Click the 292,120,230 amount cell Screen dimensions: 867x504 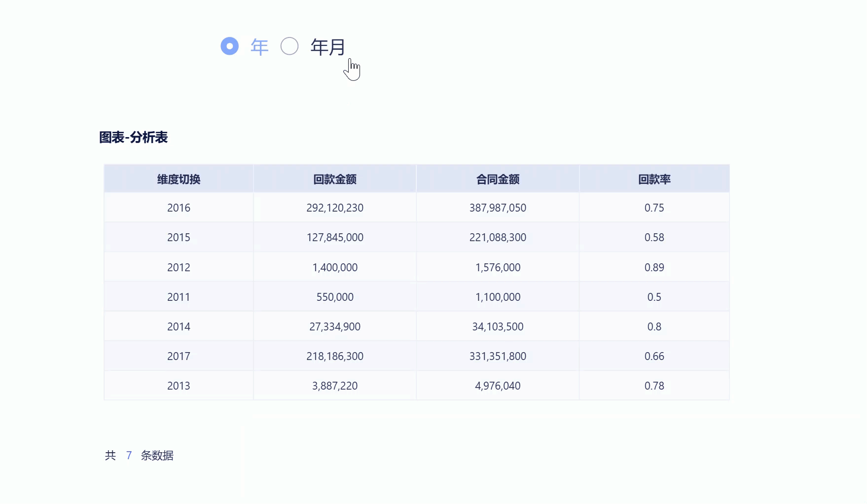[x=335, y=208]
